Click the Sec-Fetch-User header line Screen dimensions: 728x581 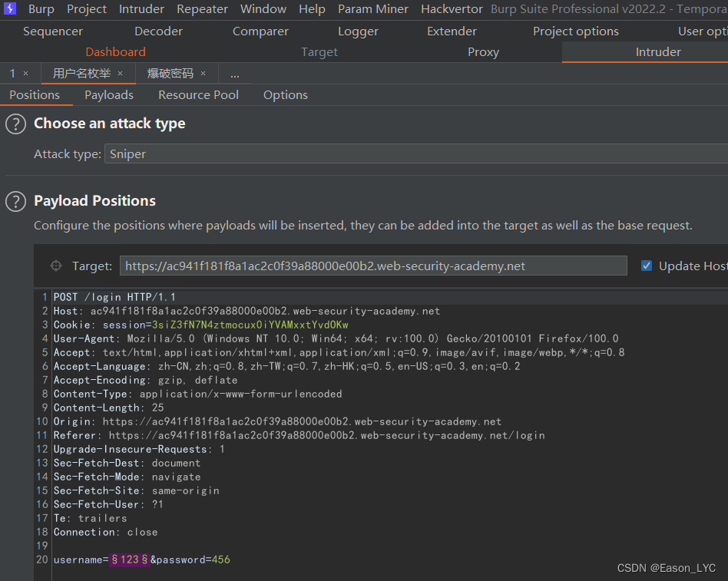(x=108, y=504)
